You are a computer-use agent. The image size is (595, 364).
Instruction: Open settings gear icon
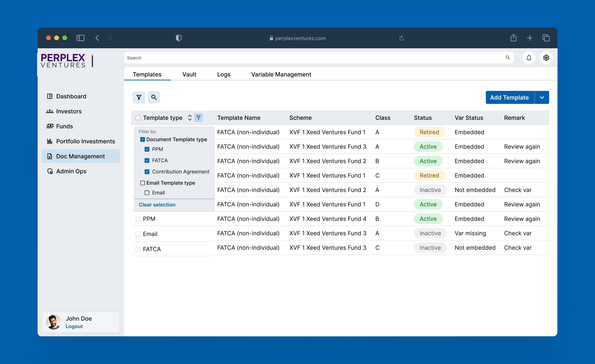click(x=546, y=58)
